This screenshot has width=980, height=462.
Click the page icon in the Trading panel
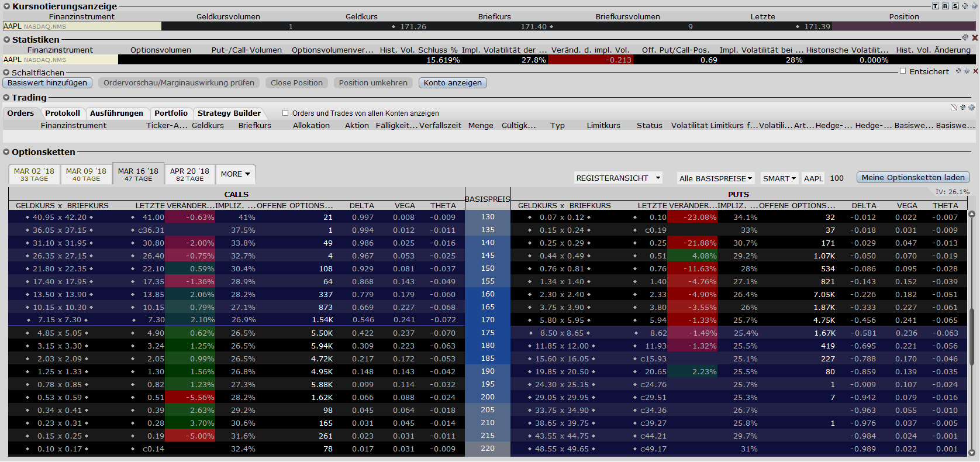[x=954, y=108]
